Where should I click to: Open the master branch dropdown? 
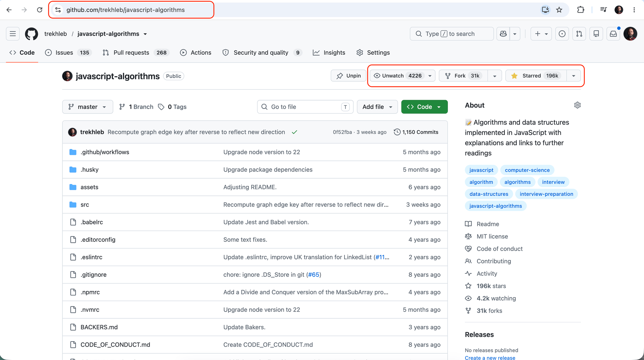[x=88, y=107]
